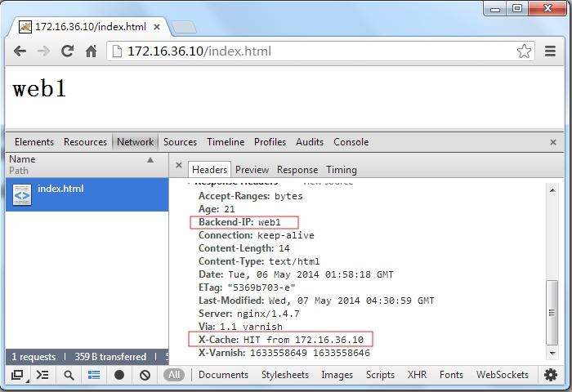Toggle network recording button
This screenshot has height=392, width=572.
[x=119, y=375]
